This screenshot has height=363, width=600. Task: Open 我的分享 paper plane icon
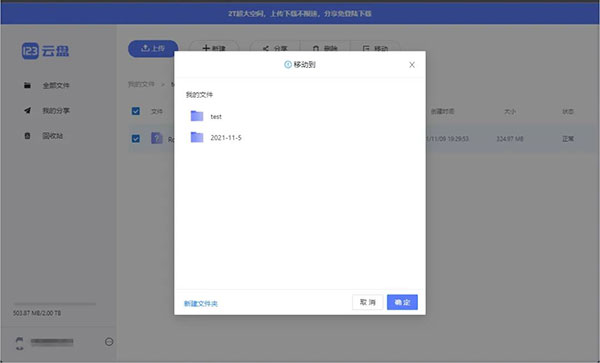pos(27,111)
